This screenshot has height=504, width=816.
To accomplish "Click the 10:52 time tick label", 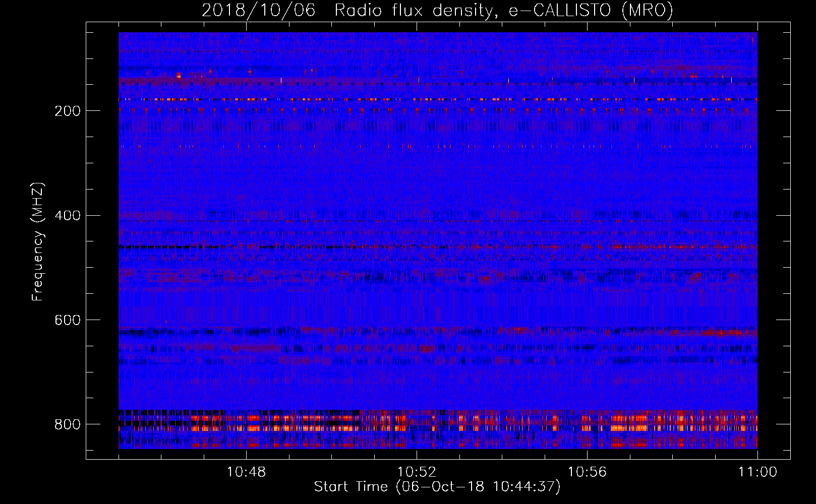I will [x=417, y=472].
